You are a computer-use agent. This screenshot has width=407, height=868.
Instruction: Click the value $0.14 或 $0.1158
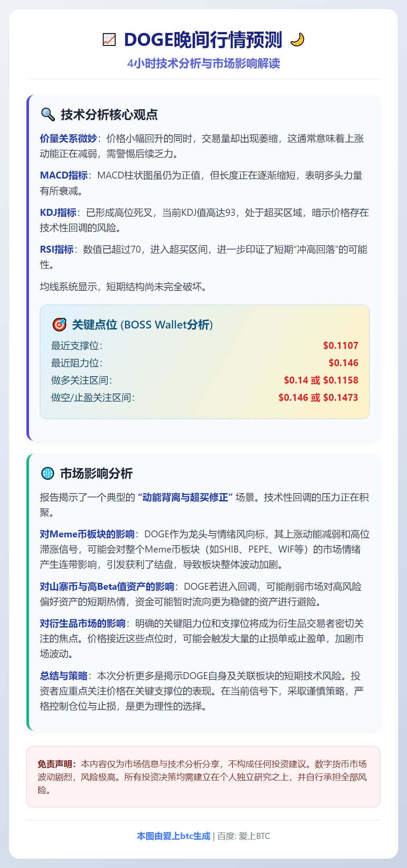(x=321, y=380)
